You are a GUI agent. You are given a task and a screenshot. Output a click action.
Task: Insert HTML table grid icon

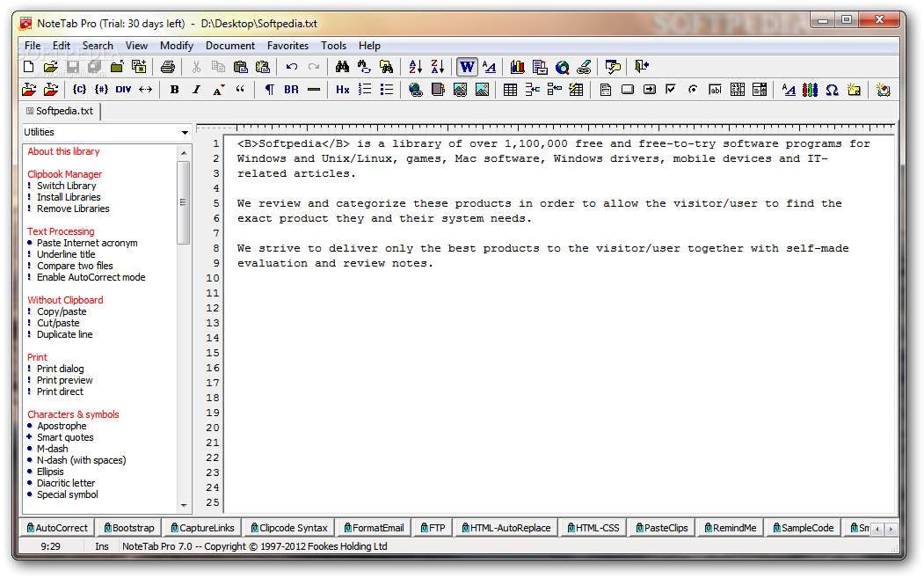[510, 90]
